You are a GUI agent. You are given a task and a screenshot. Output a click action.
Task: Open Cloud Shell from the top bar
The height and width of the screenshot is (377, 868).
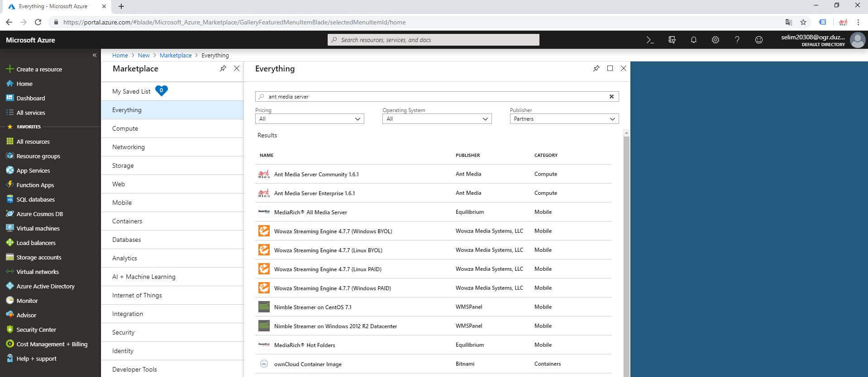coord(650,40)
